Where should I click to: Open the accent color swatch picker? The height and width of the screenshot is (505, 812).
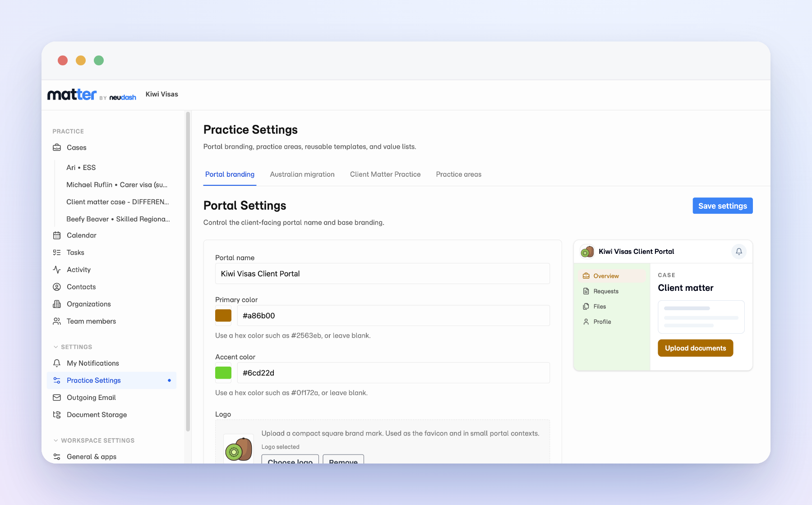[x=223, y=373]
